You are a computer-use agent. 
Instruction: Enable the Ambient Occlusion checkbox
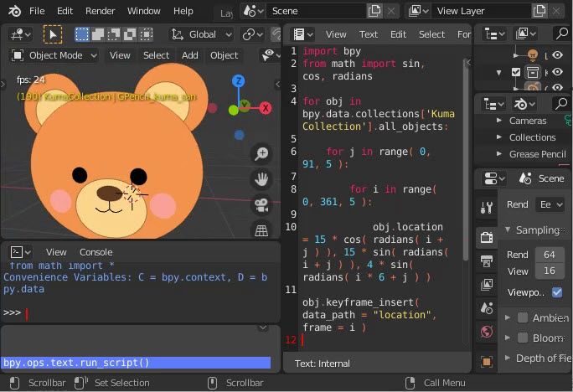(x=523, y=317)
